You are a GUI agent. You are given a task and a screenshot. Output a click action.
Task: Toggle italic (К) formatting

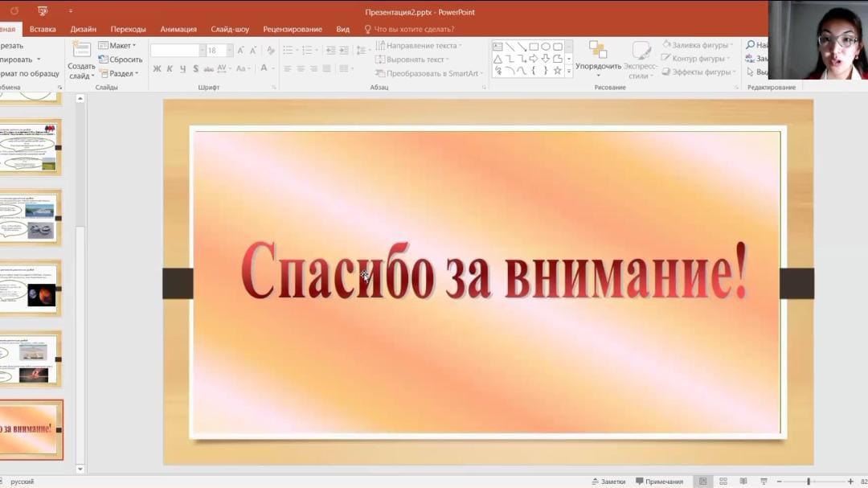170,69
